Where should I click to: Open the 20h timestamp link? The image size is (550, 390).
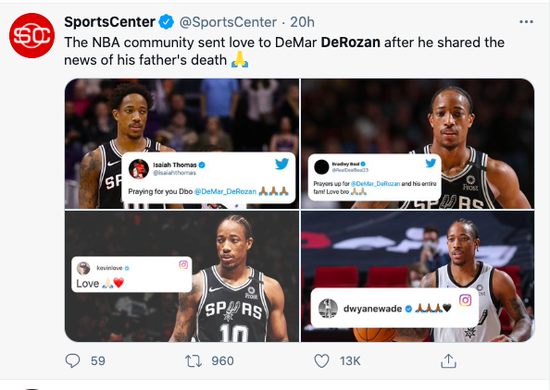pos(302,22)
